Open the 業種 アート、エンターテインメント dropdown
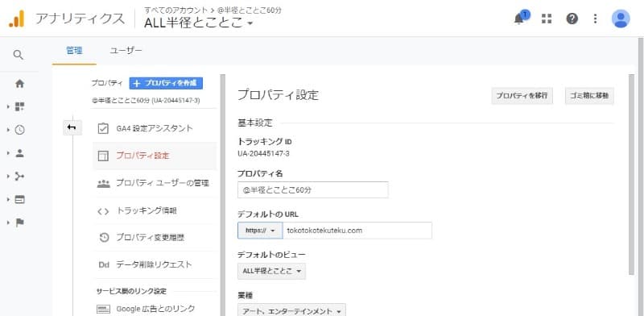This screenshot has width=644, height=316. [x=291, y=310]
